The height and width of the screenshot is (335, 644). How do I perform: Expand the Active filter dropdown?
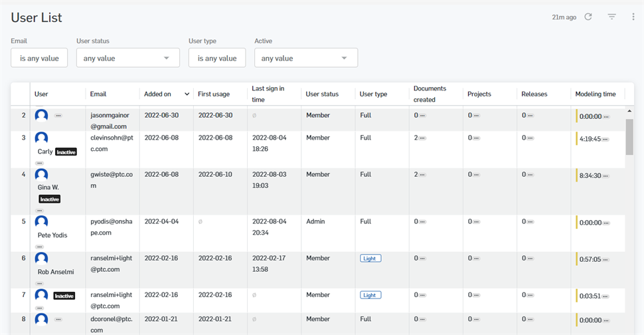tap(305, 58)
